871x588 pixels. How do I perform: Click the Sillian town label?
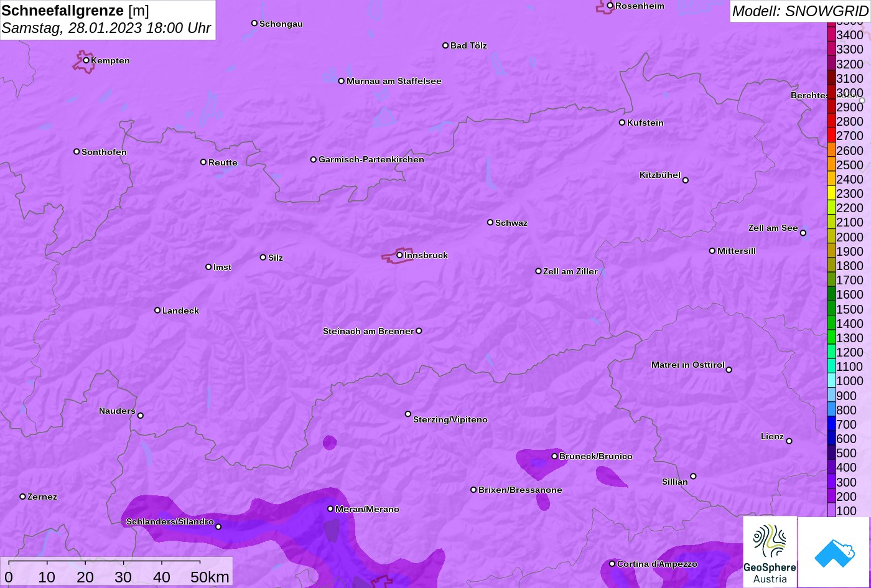point(675,482)
